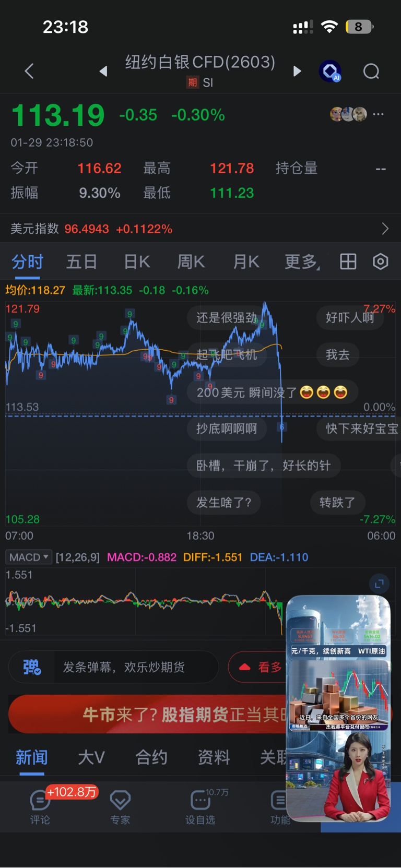Expand the MACD chart fullscreen icon

click(380, 583)
